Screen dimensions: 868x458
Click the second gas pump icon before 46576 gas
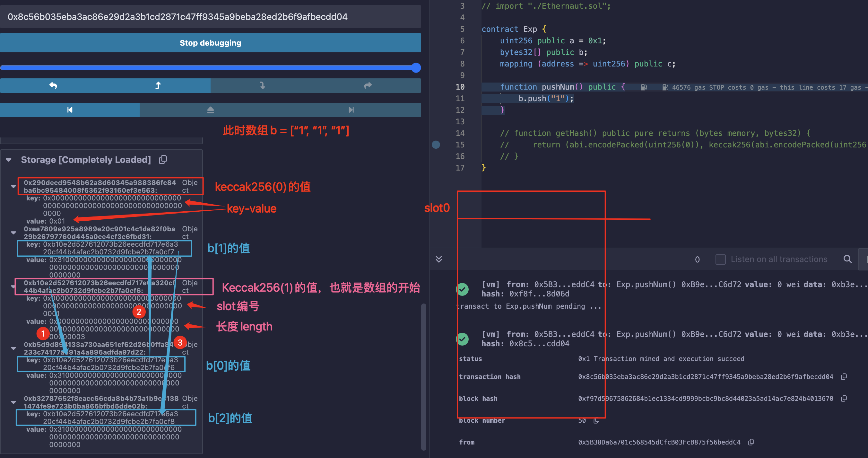(665, 87)
